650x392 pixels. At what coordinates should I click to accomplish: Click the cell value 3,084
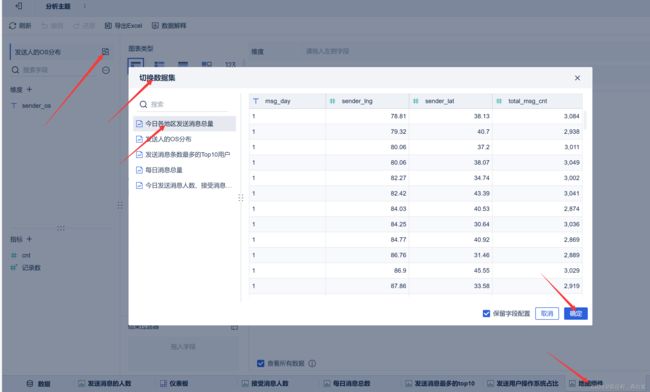pos(572,116)
